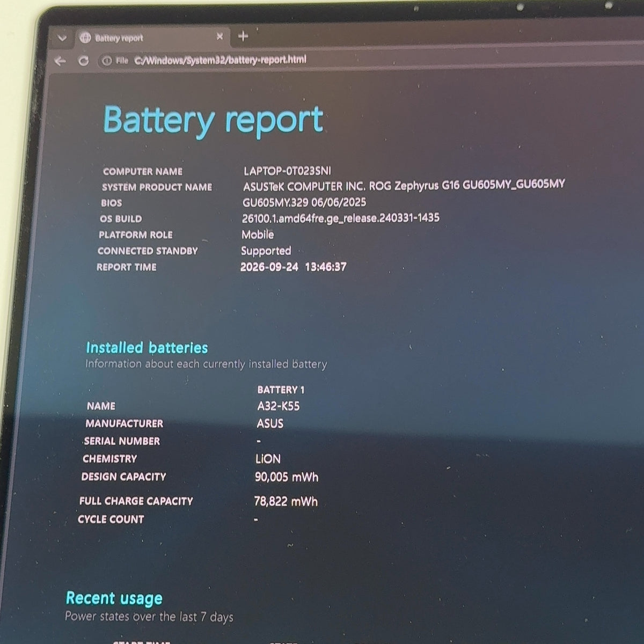Click the CHEMISTRY row label
The image size is (644, 644).
pos(109,459)
